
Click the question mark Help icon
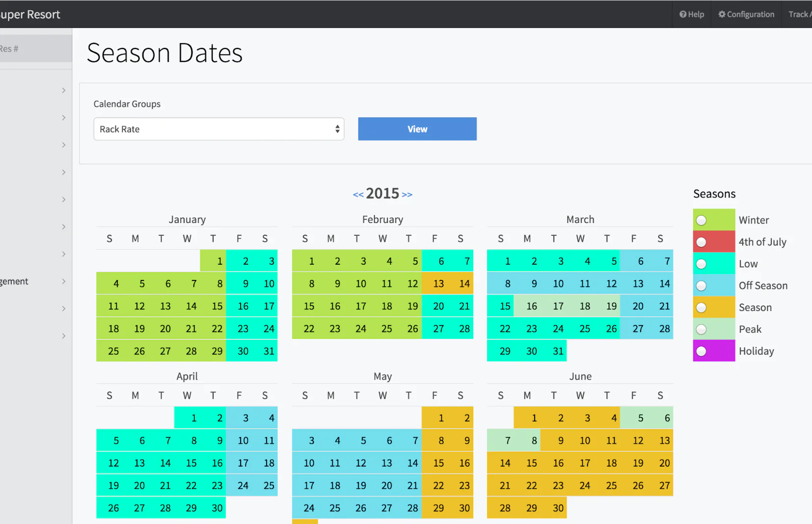pyautogui.click(x=683, y=14)
